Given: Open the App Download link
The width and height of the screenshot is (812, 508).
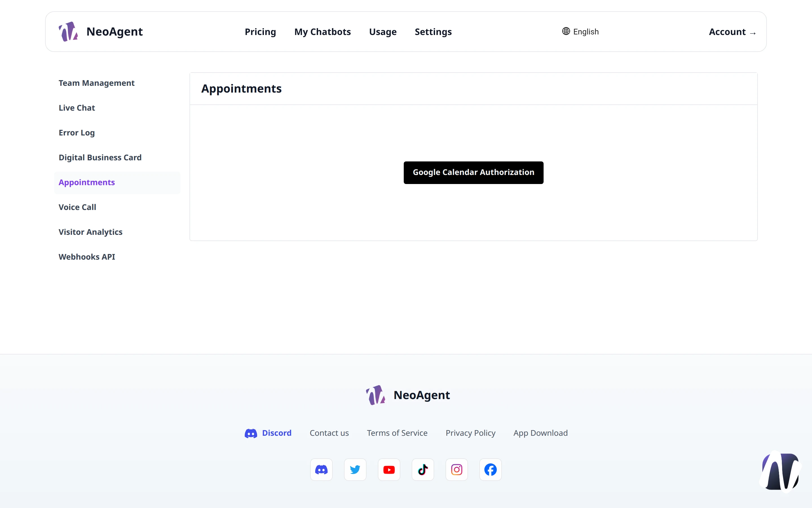Looking at the screenshot, I should 540,433.
